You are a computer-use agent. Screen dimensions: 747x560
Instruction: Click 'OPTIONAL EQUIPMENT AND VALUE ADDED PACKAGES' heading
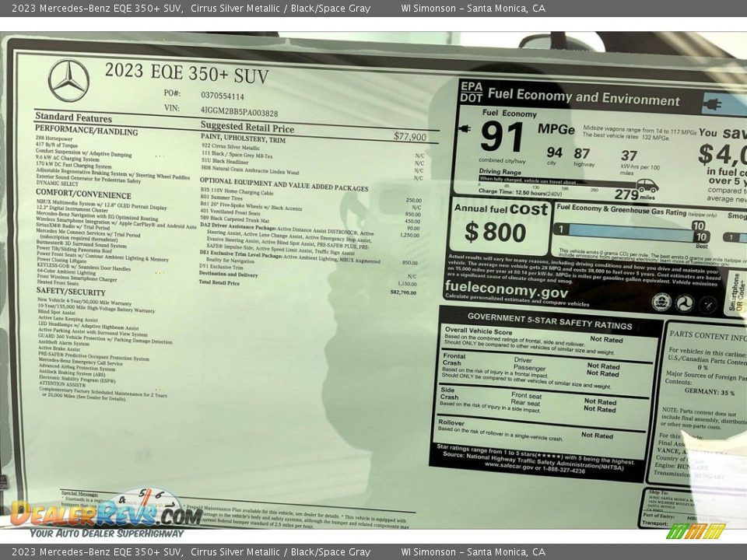pyautogui.click(x=284, y=184)
